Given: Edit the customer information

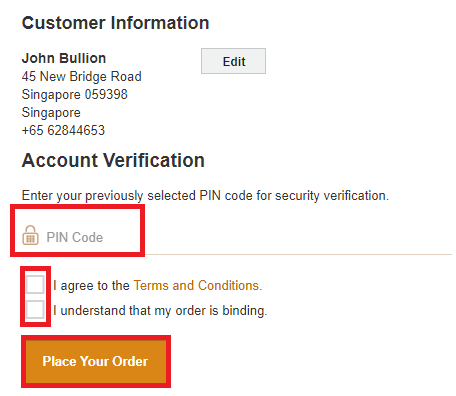Looking at the screenshot, I should (233, 61).
